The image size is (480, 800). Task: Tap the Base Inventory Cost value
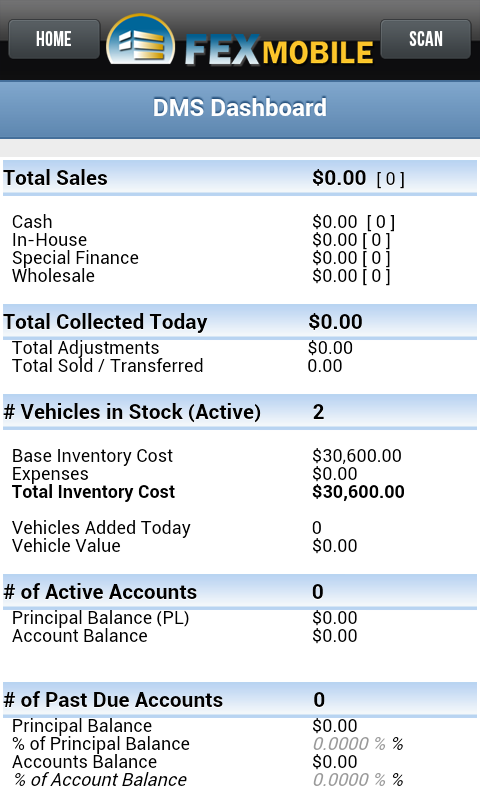point(357,456)
